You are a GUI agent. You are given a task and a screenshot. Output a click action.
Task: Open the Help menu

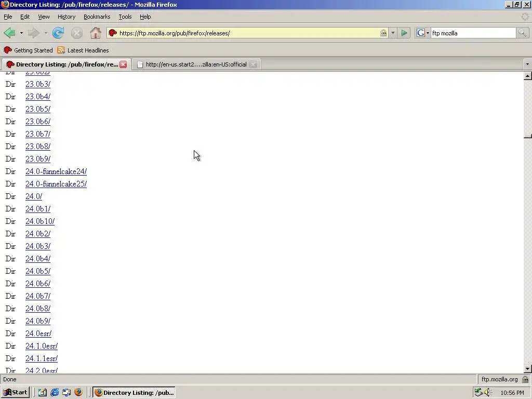(145, 17)
